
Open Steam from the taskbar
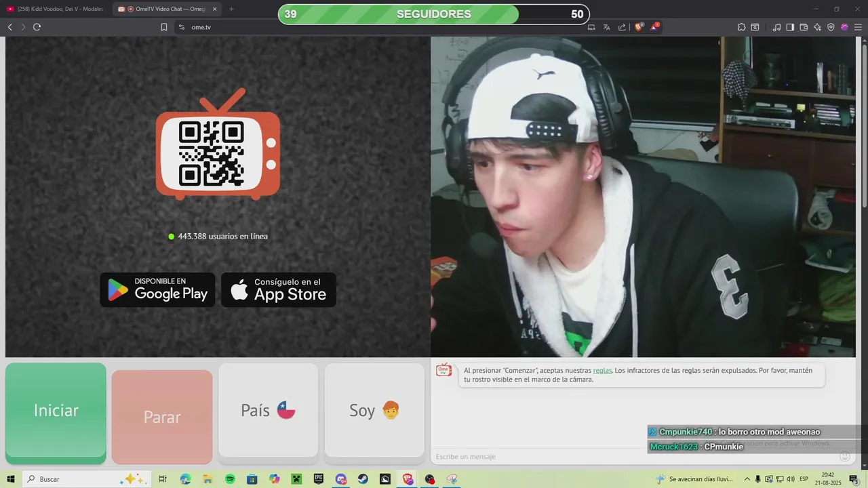[x=363, y=479]
